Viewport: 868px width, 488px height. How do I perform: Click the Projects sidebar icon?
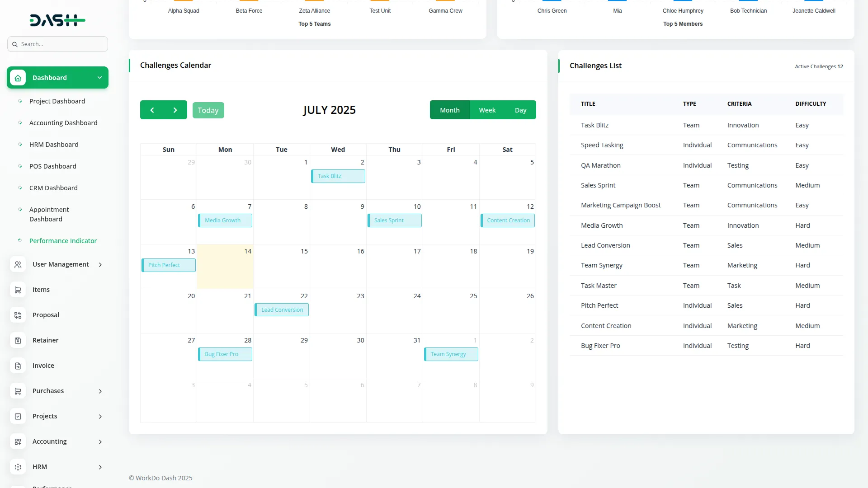pyautogui.click(x=18, y=417)
